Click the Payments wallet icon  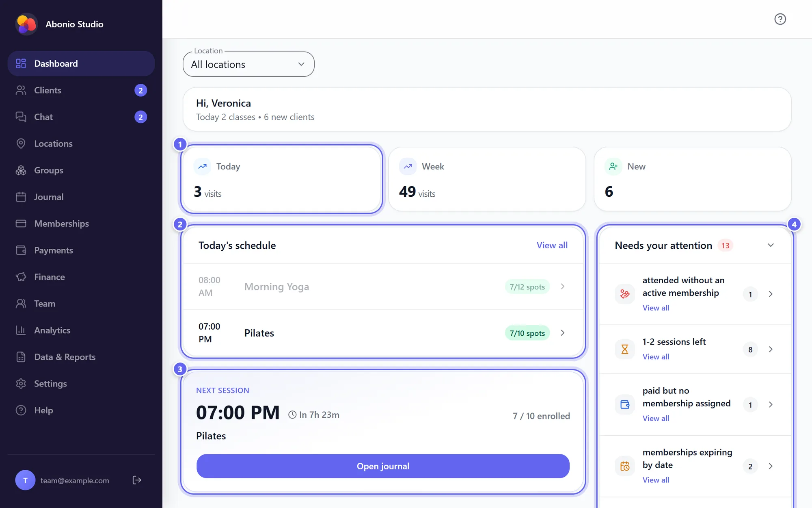[21, 250]
